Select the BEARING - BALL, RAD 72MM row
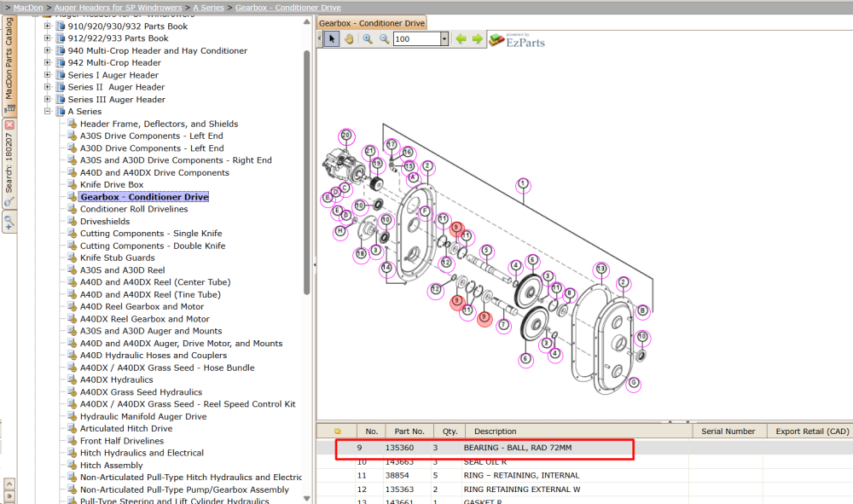 [585, 448]
